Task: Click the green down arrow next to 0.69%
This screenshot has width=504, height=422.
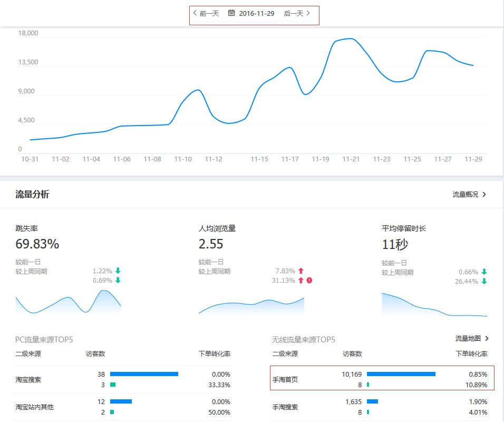Action: pyautogui.click(x=118, y=280)
